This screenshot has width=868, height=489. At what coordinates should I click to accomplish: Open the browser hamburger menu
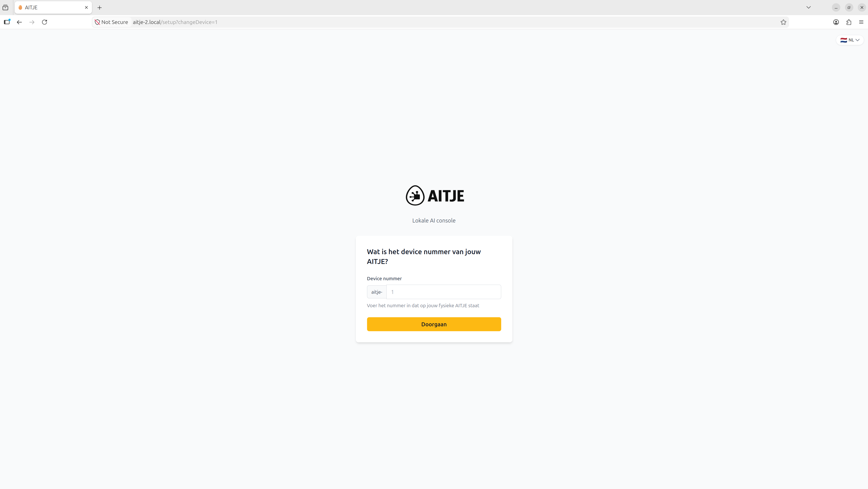(x=861, y=22)
